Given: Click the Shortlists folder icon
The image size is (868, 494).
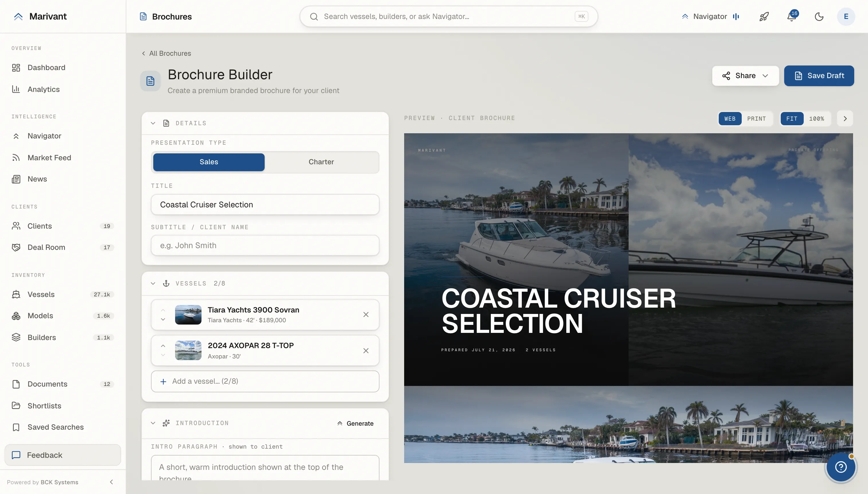Looking at the screenshot, I should click(16, 406).
